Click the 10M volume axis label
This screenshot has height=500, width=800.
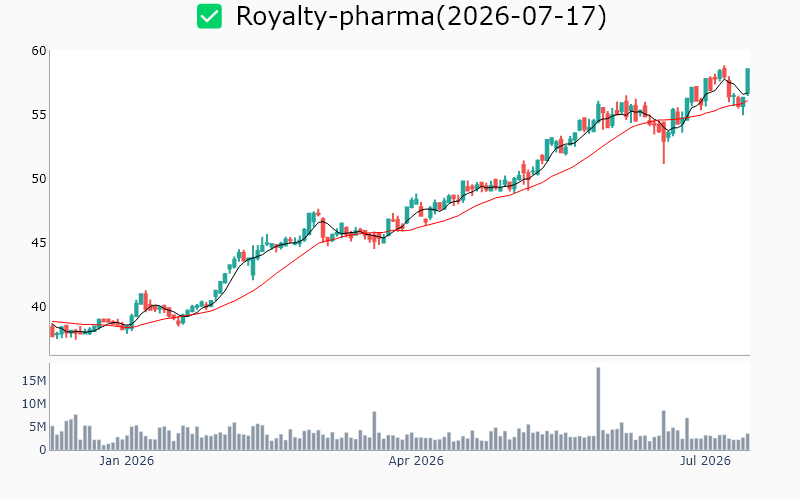[34, 404]
